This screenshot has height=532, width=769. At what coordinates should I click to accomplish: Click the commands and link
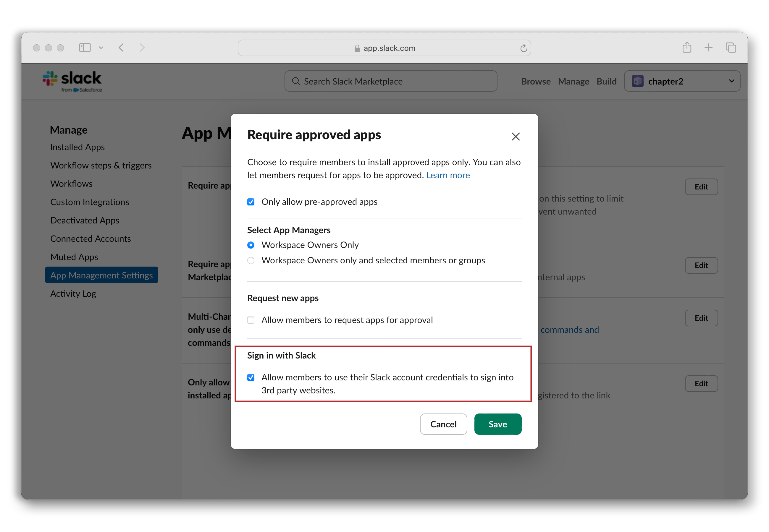click(x=570, y=330)
